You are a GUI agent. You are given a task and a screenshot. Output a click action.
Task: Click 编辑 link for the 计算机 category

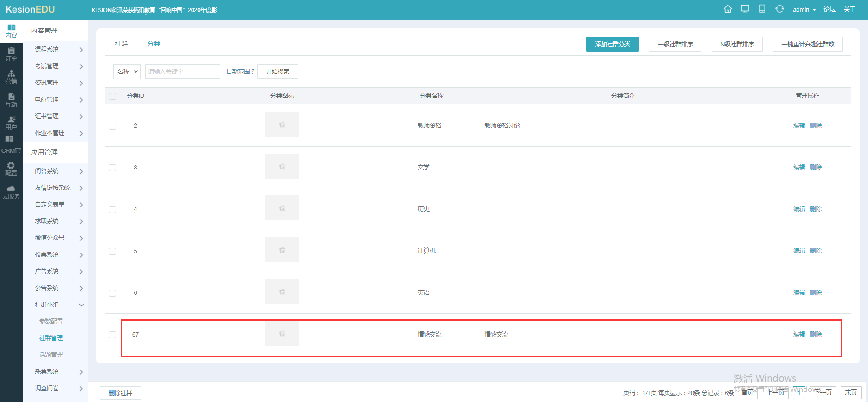pyautogui.click(x=799, y=251)
